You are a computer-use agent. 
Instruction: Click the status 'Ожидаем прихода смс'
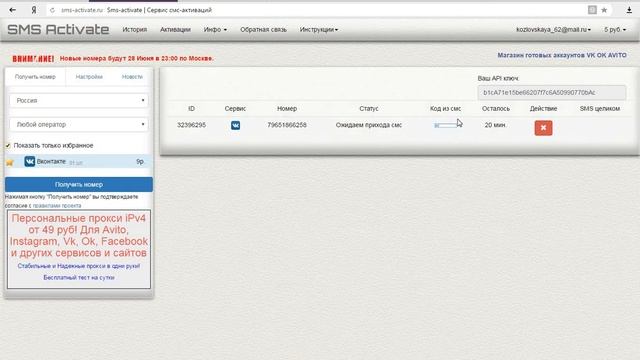click(x=369, y=125)
